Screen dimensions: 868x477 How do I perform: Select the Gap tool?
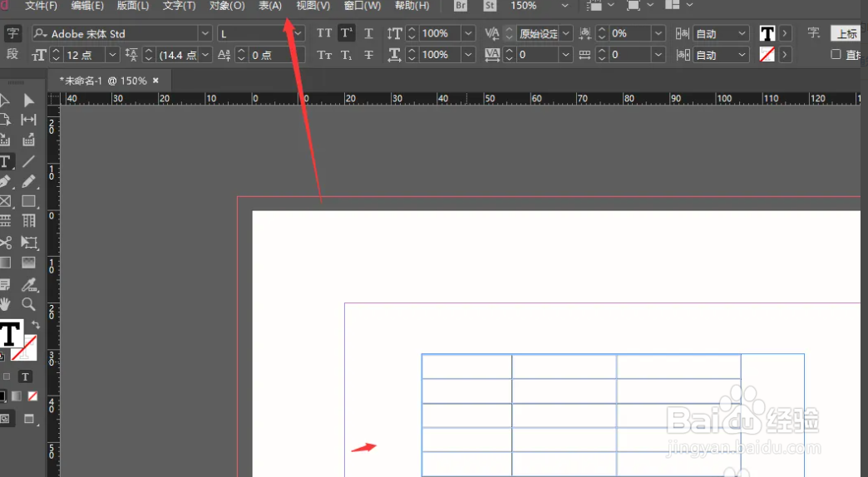(x=29, y=120)
